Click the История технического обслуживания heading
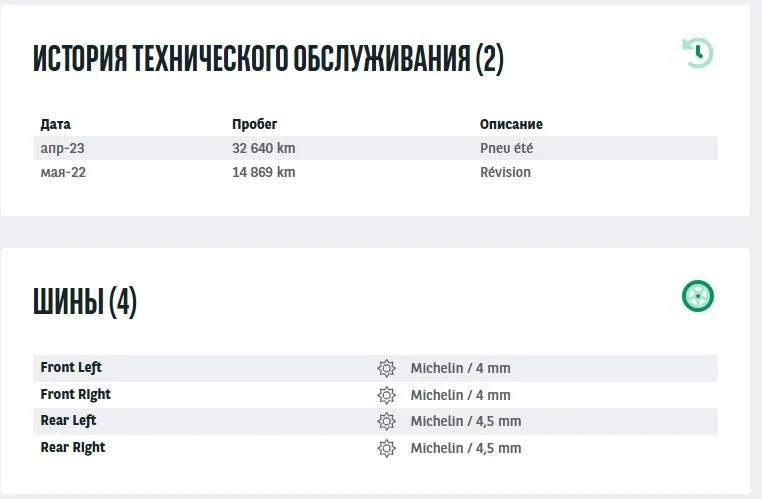Viewport: 762px width, 499px height. pyautogui.click(x=268, y=60)
